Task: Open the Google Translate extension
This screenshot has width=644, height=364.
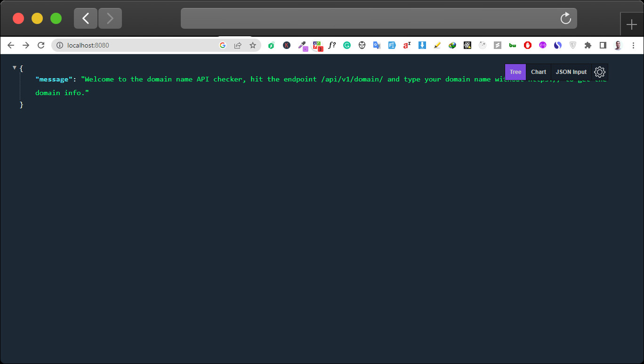Action: pos(377,45)
